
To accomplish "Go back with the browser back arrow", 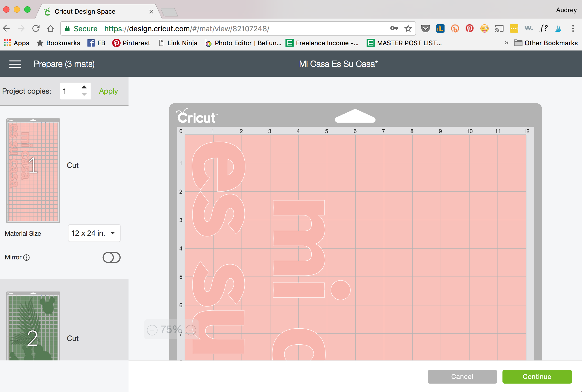I will (x=6, y=28).
